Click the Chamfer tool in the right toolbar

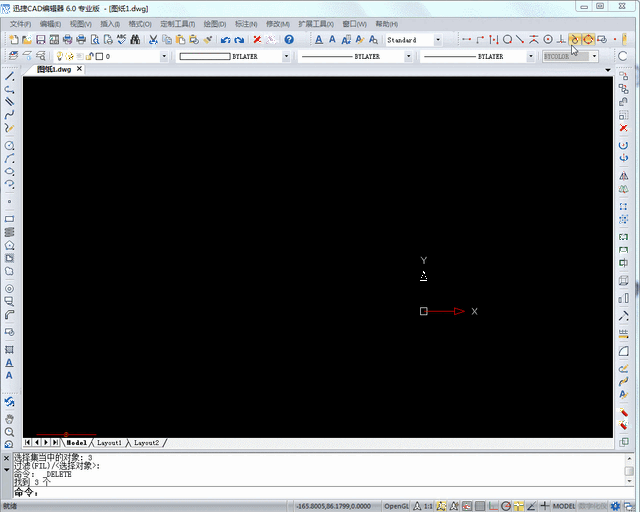pyautogui.click(x=624, y=351)
